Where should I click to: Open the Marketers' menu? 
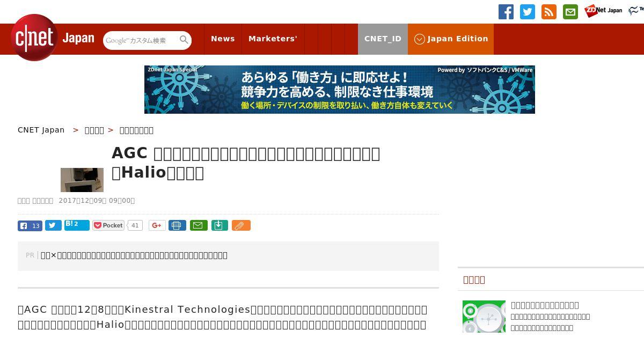(x=273, y=39)
